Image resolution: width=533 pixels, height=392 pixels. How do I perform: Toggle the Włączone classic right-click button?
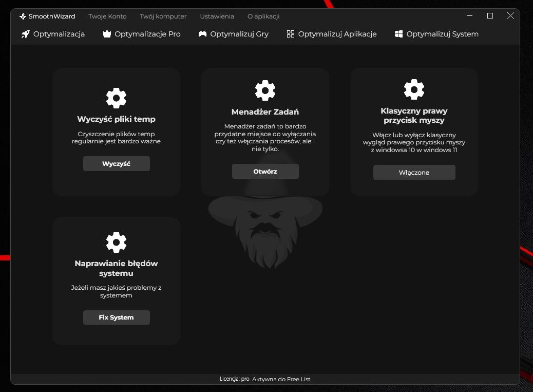414,173
